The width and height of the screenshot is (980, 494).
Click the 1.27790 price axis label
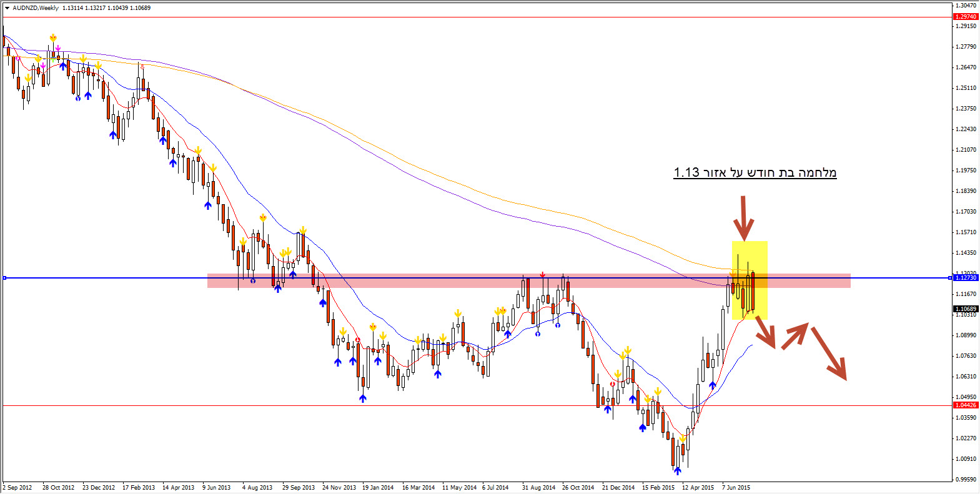click(966, 46)
